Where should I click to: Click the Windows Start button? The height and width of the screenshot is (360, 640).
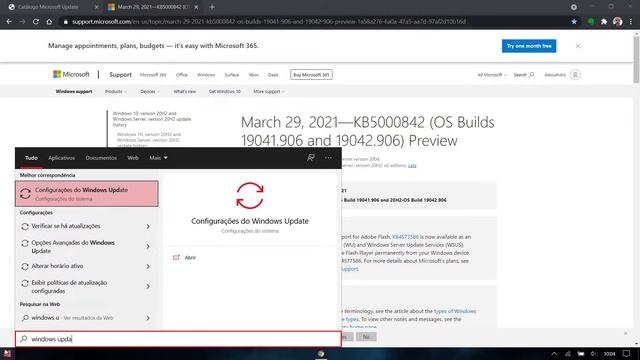coord(7,353)
